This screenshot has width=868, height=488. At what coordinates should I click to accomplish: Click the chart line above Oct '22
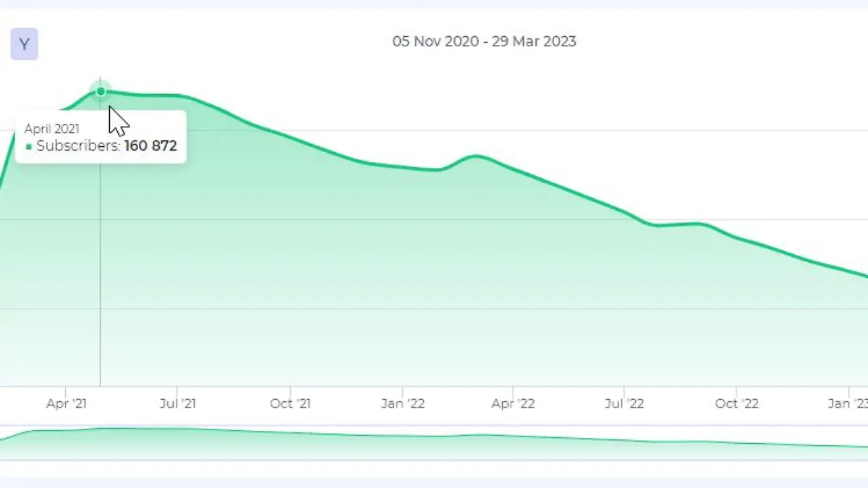tap(736, 237)
